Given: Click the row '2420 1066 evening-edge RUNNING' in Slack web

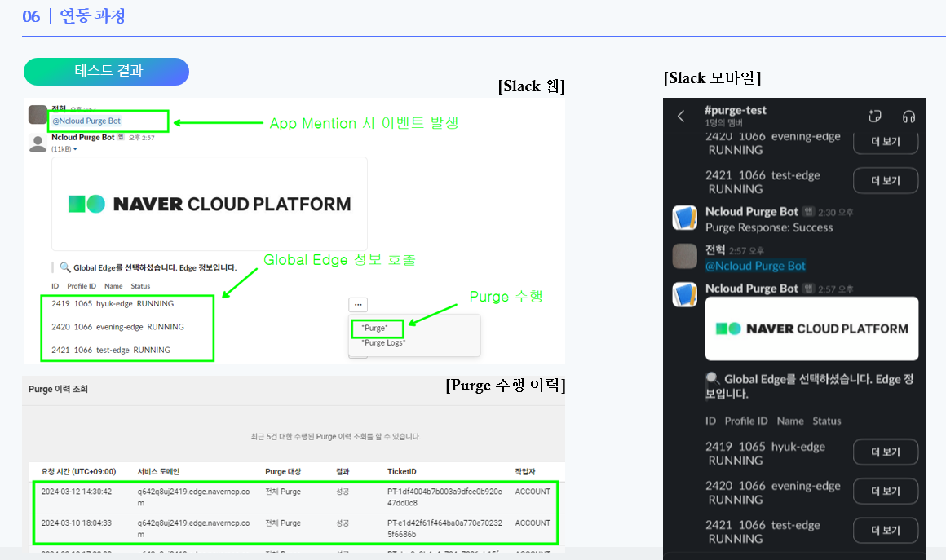Looking at the screenshot, I should click(x=117, y=327).
